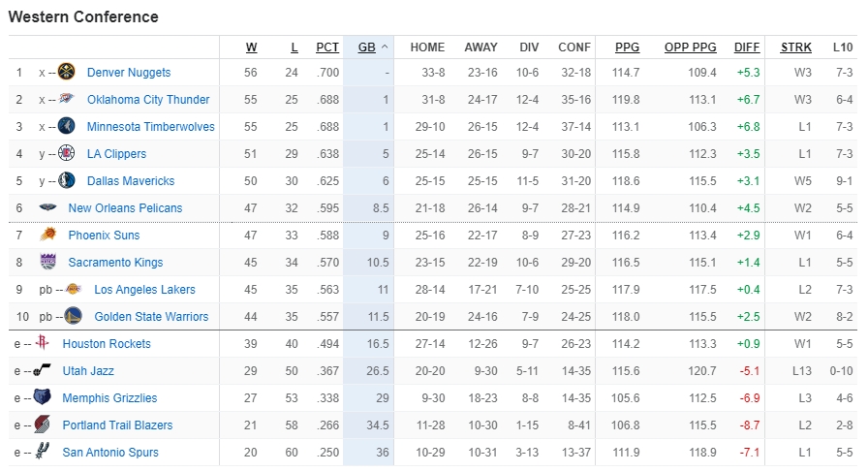This screenshot has width=868, height=472.
Task: Open the Sacramento Kings team link
Action: tap(115, 263)
